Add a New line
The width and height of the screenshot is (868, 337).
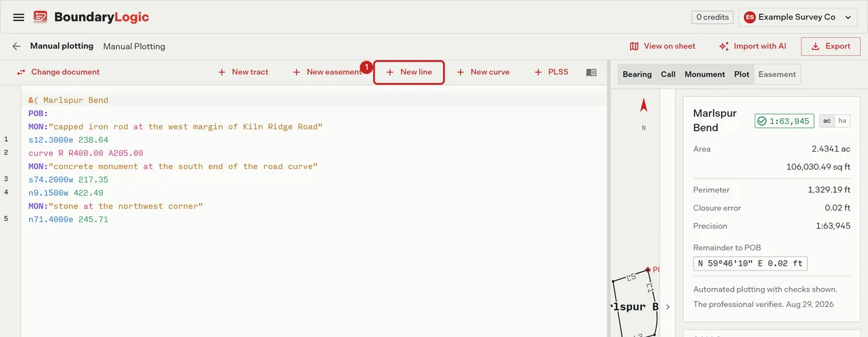pos(409,72)
